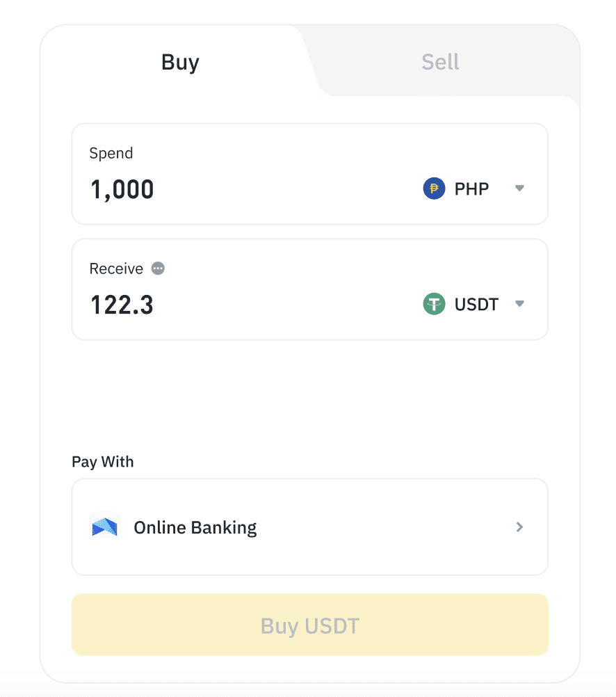The image size is (616, 697).
Task: Switch to the Buy tab
Action: [180, 63]
